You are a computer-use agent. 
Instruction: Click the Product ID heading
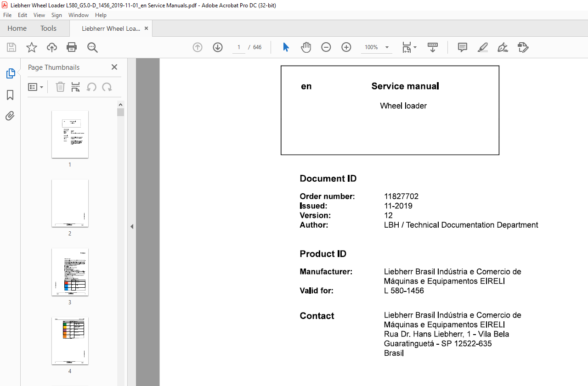(323, 254)
